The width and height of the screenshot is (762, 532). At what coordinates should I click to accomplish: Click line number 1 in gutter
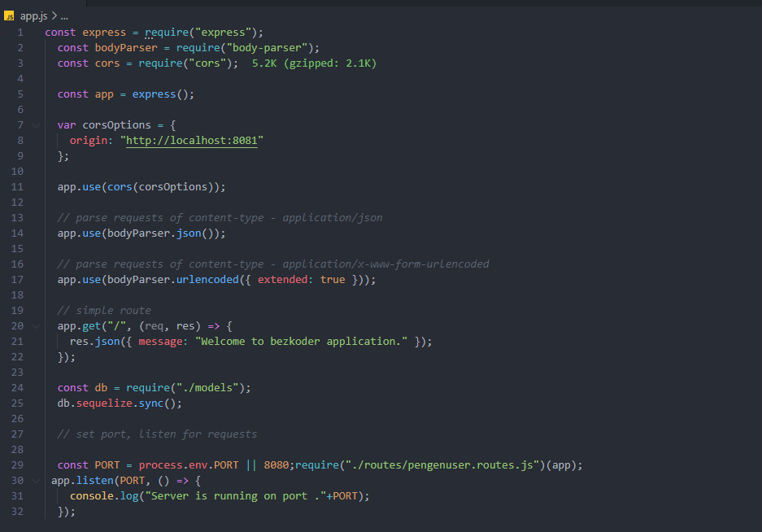point(20,33)
